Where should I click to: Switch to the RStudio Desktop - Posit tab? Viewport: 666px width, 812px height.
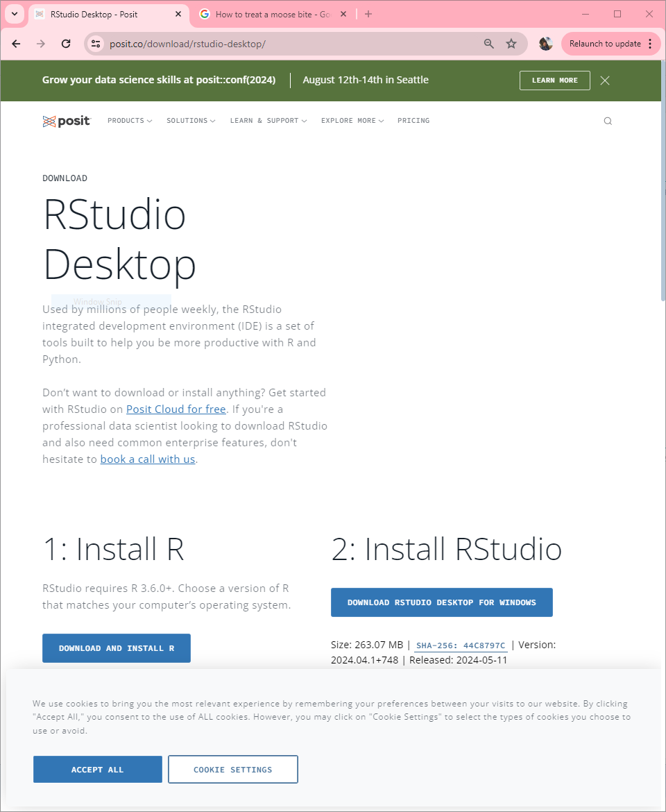coord(109,15)
